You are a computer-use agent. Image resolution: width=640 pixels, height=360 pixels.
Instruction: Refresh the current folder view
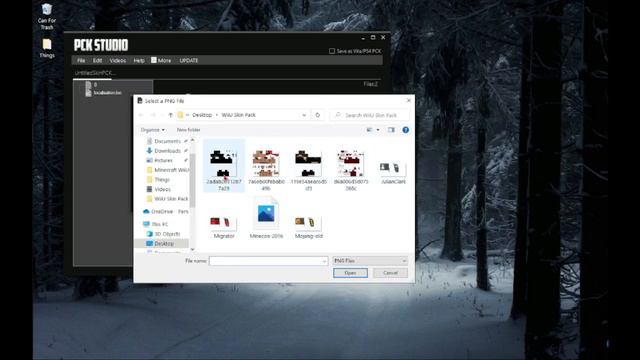[x=318, y=115]
